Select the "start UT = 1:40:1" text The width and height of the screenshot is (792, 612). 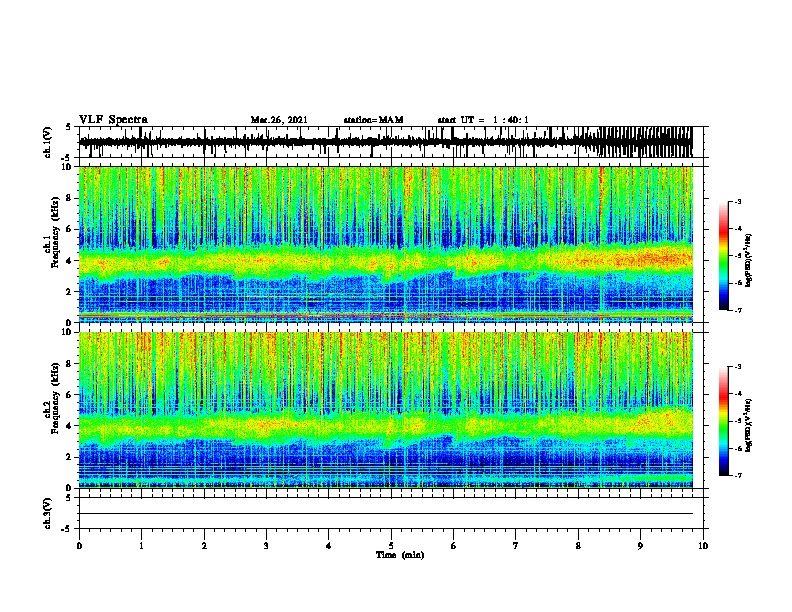tap(483, 120)
